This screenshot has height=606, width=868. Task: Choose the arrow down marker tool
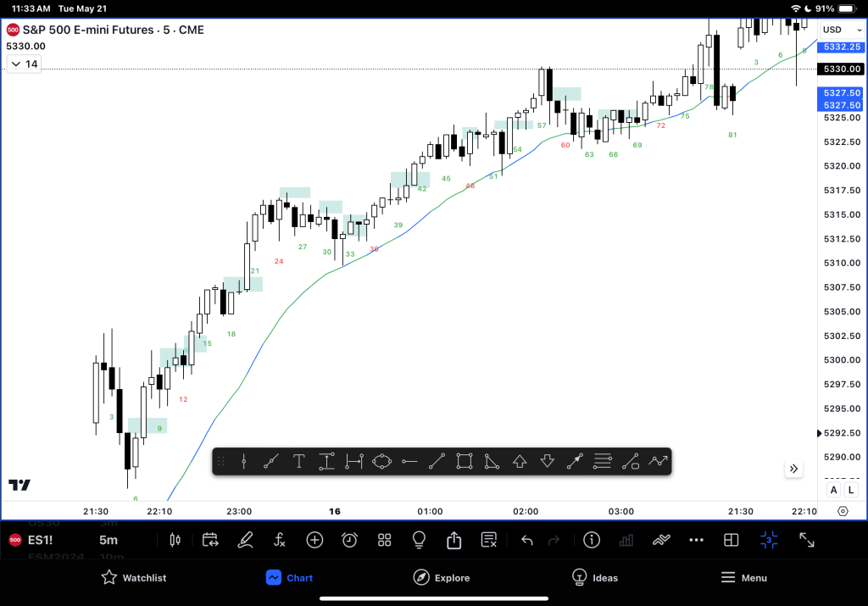[x=547, y=461]
